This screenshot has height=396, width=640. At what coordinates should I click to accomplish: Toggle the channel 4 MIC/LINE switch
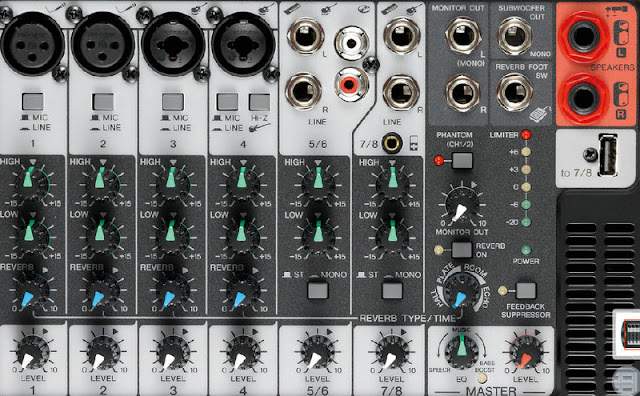click(x=227, y=102)
